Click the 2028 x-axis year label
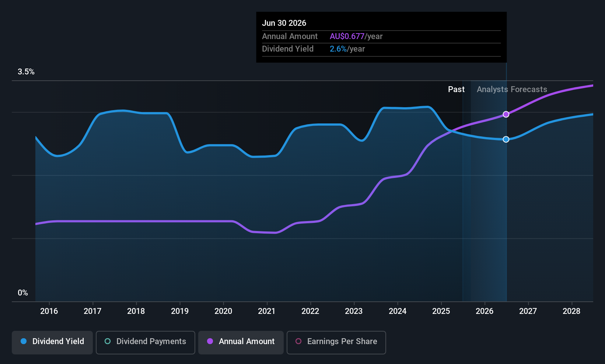Screen dimensions: 605x364 (571, 311)
